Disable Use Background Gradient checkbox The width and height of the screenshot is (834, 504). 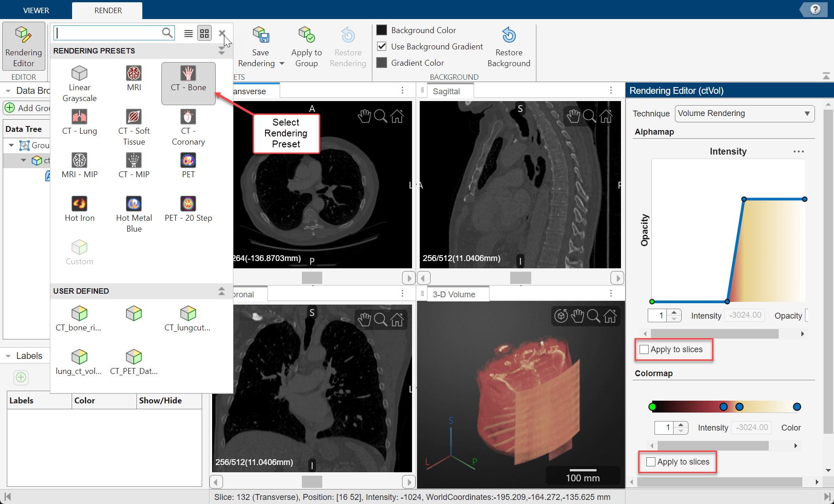[382, 47]
